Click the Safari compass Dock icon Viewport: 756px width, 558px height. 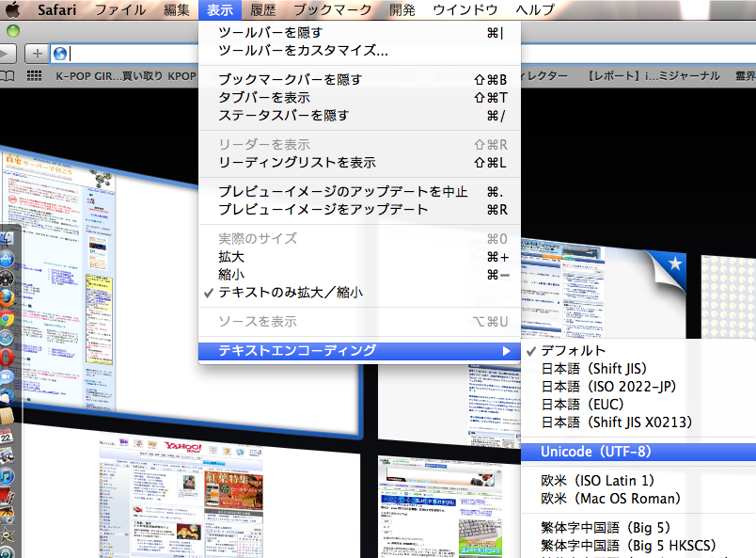7,338
